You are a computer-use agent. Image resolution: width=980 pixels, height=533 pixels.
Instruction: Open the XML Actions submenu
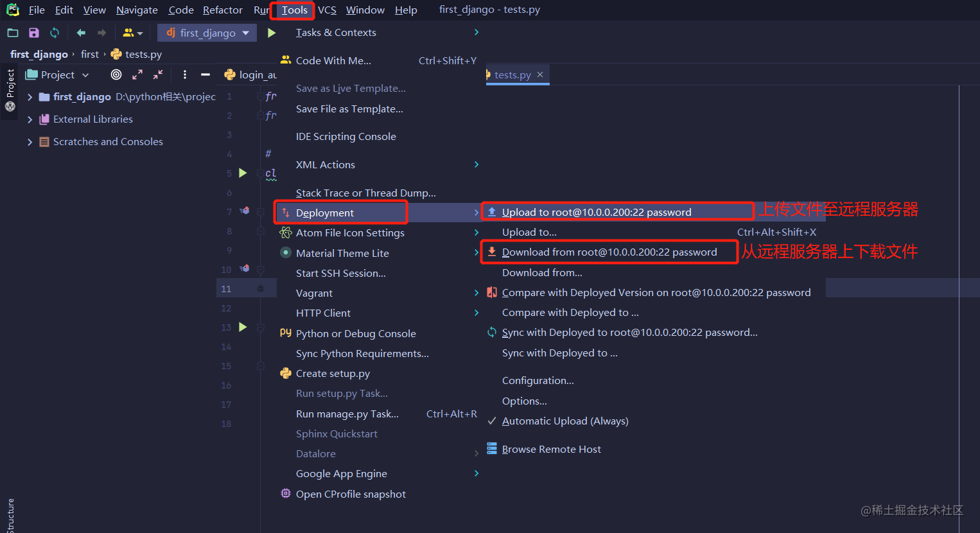tap(380, 165)
